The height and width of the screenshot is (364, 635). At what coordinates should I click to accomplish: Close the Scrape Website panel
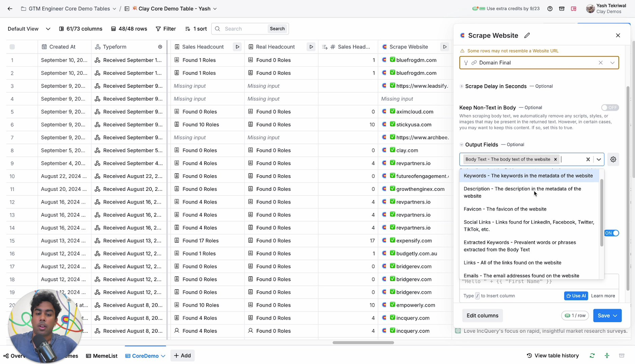click(x=618, y=35)
